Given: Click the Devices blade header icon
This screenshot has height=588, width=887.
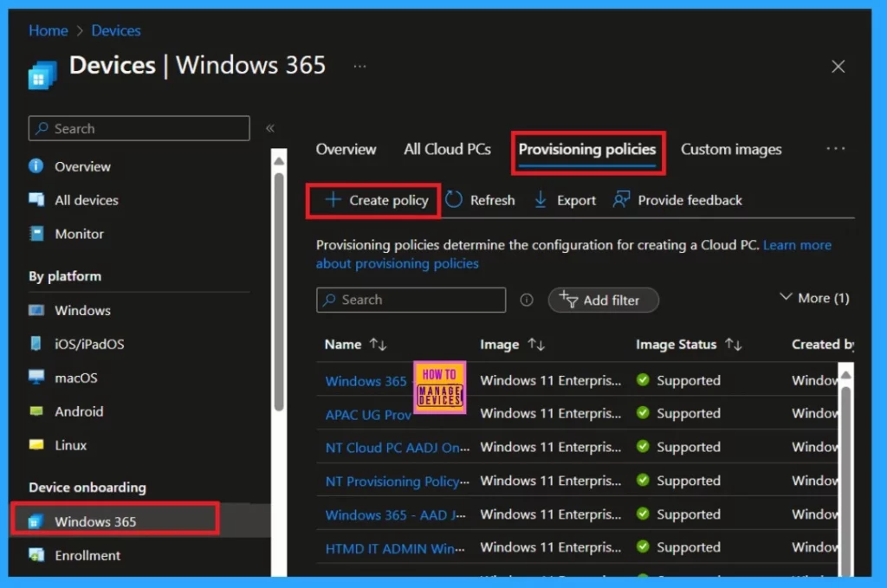Looking at the screenshot, I should [x=42, y=74].
